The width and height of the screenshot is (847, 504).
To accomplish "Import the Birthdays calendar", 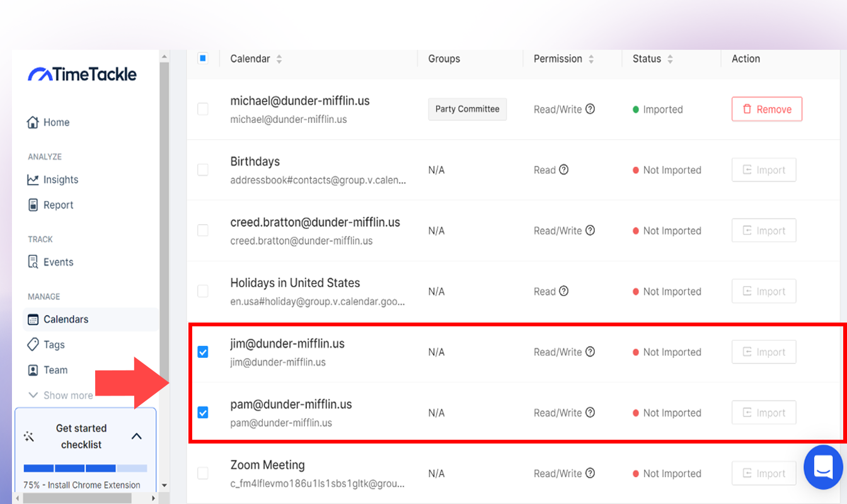I will [764, 170].
